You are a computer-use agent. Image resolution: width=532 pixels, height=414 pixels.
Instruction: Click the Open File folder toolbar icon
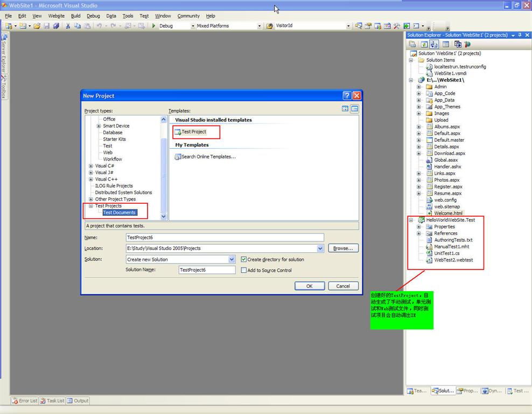pyautogui.click(x=37, y=26)
